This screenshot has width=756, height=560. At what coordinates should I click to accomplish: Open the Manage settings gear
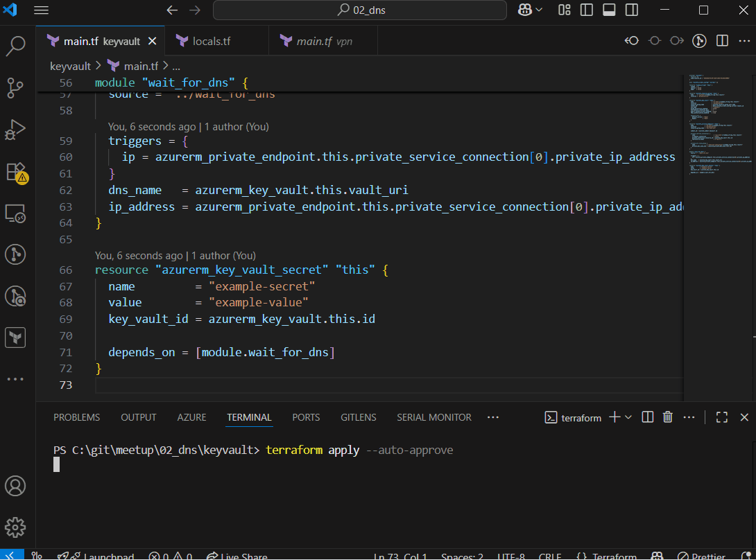click(15, 527)
